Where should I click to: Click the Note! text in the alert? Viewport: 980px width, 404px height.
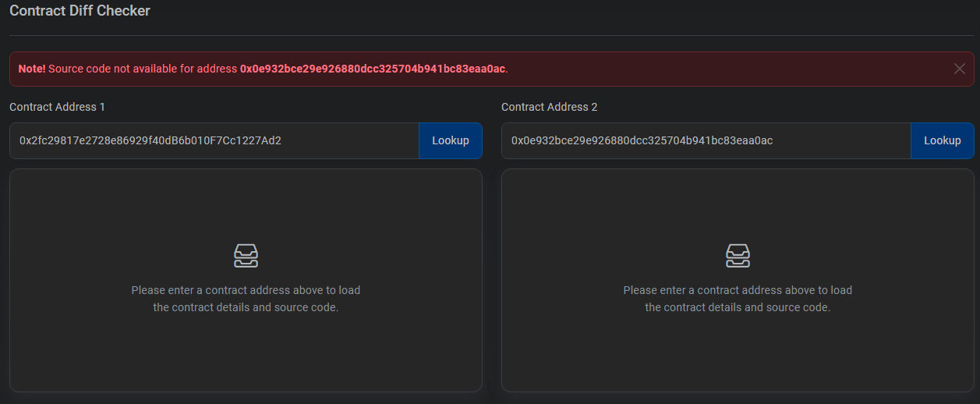pyautogui.click(x=32, y=69)
